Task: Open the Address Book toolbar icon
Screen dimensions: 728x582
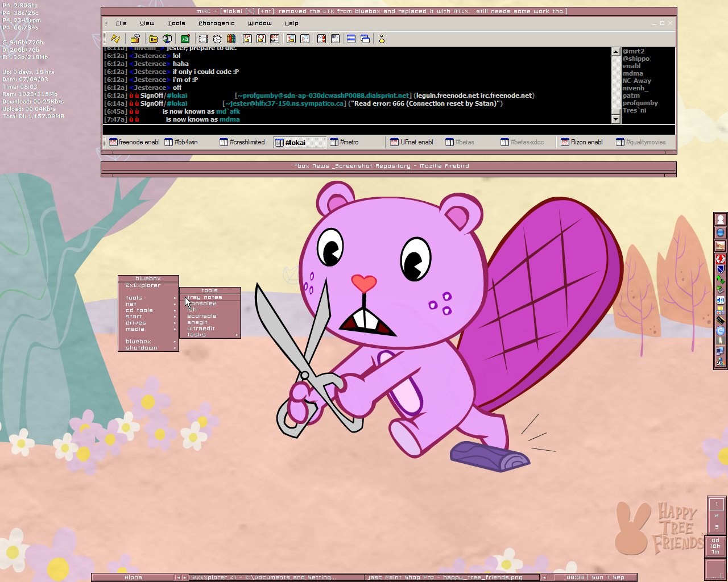Action: (x=204, y=39)
